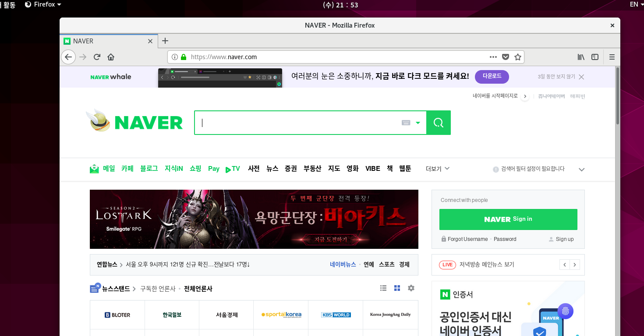Open 증권 finance link
The width and height of the screenshot is (644, 336).
pyautogui.click(x=291, y=169)
